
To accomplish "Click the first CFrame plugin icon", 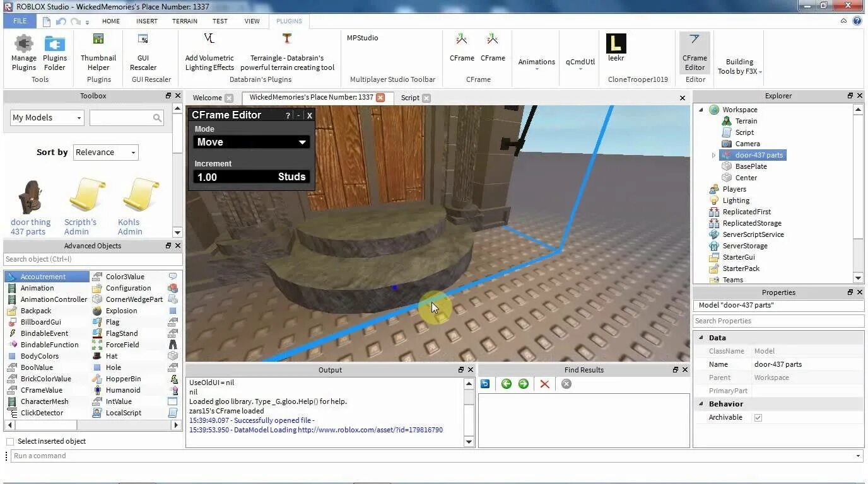I will point(462,48).
